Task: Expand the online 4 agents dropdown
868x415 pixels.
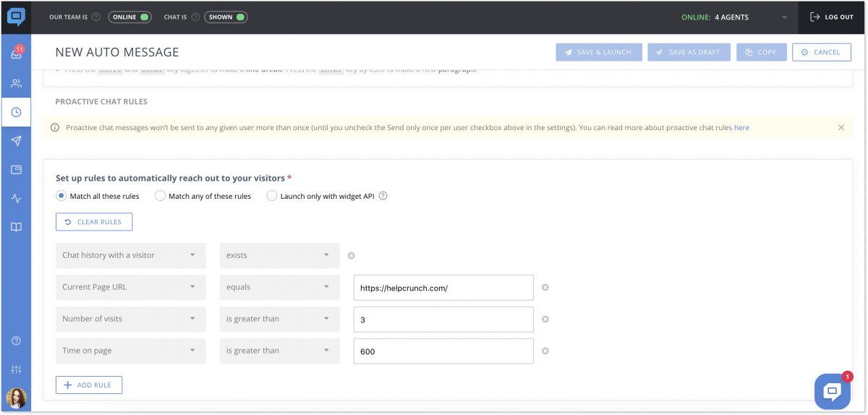Action: pos(784,17)
